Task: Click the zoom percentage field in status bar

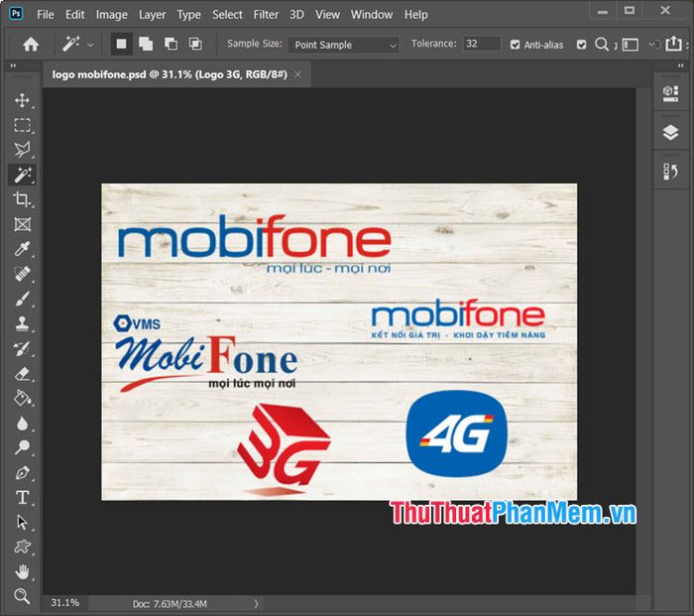Action: pyautogui.click(x=65, y=603)
